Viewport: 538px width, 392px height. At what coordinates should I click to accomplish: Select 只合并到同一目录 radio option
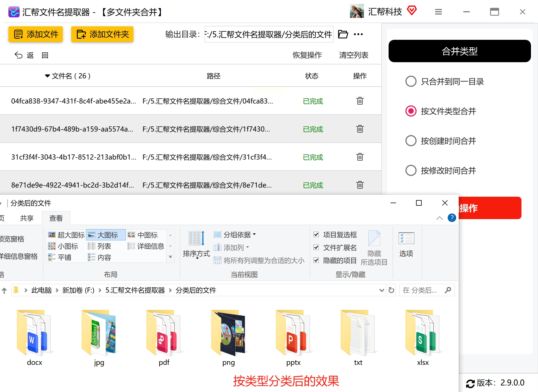411,82
